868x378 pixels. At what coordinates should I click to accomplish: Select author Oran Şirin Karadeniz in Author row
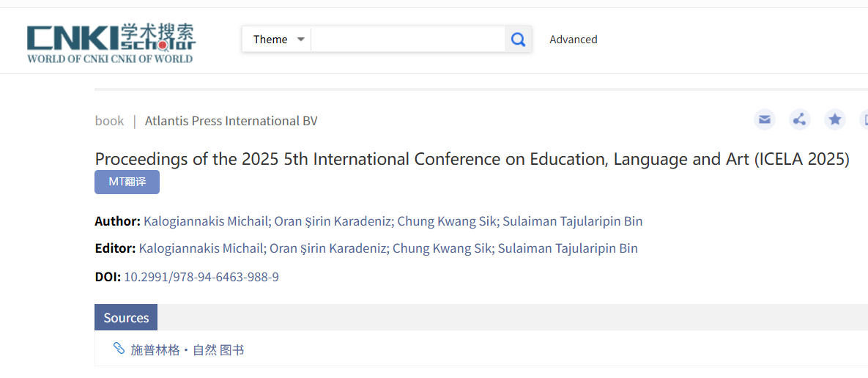point(333,221)
